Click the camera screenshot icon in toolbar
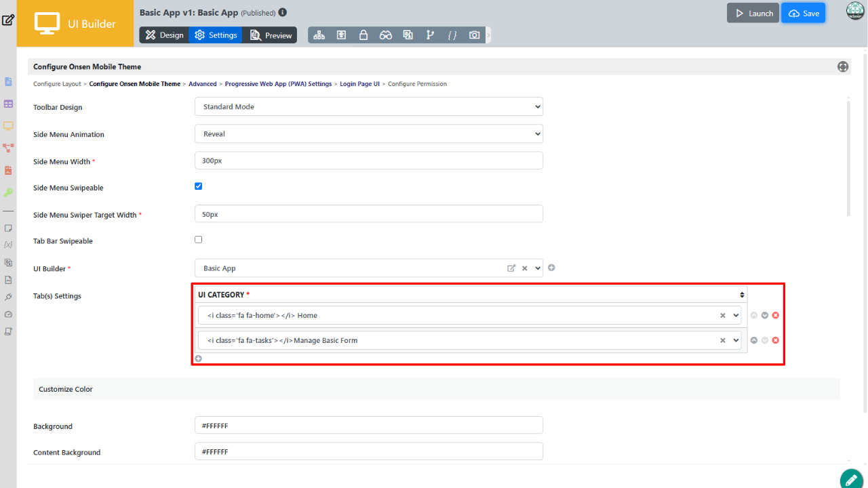868x488 pixels. tap(474, 35)
